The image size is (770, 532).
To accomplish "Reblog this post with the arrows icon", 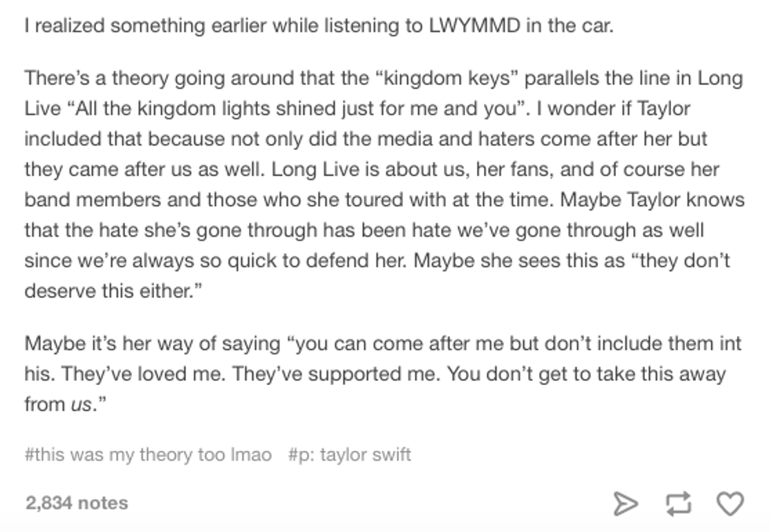I will click(677, 503).
